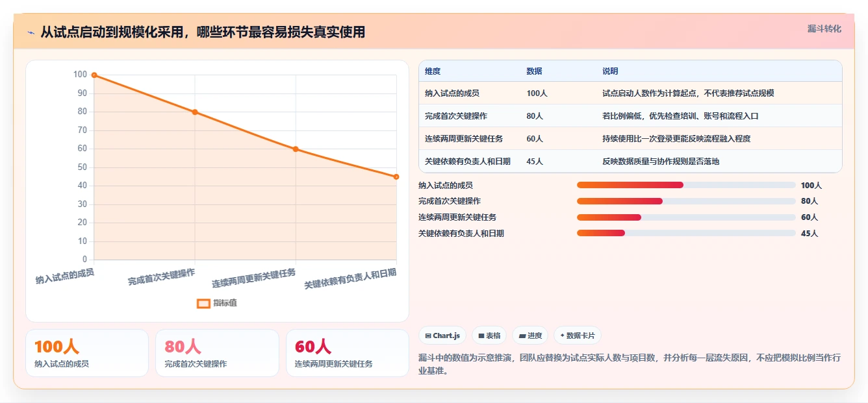The width and height of the screenshot is (868, 403).
Task: Click the 100人 value beside progress bar
Action: pyautogui.click(x=811, y=186)
